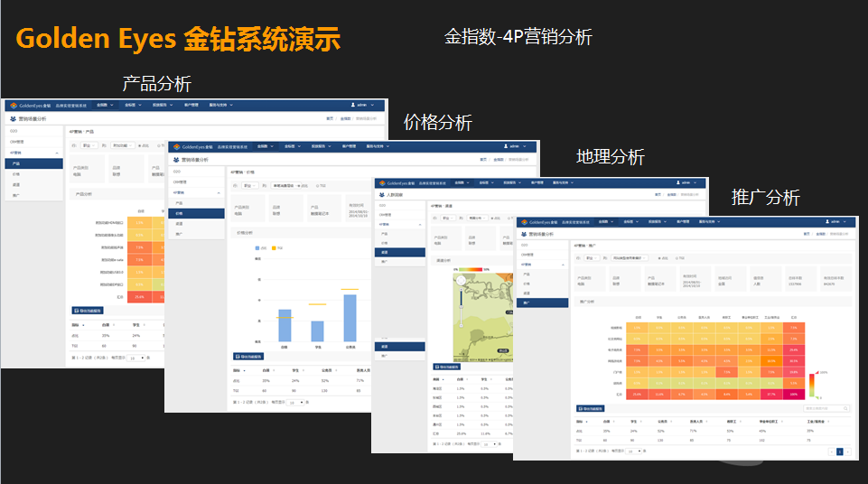868x484 pixels.
Task: Open column dropdown in 价格分析 window
Action: tap(286, 186)
